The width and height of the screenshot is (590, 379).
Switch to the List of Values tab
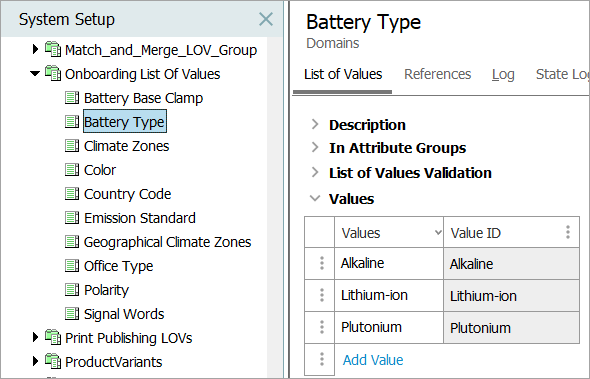click(x=343, y=74)
